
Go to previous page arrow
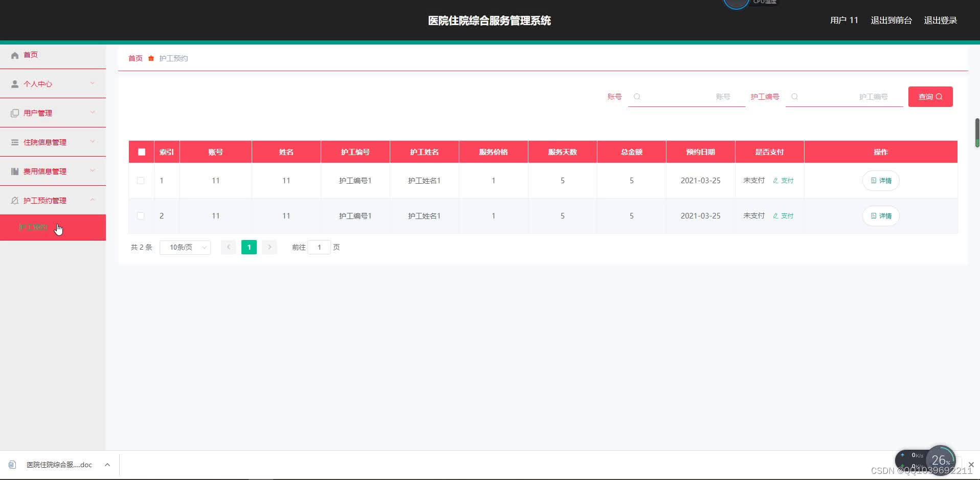point(229,247)
